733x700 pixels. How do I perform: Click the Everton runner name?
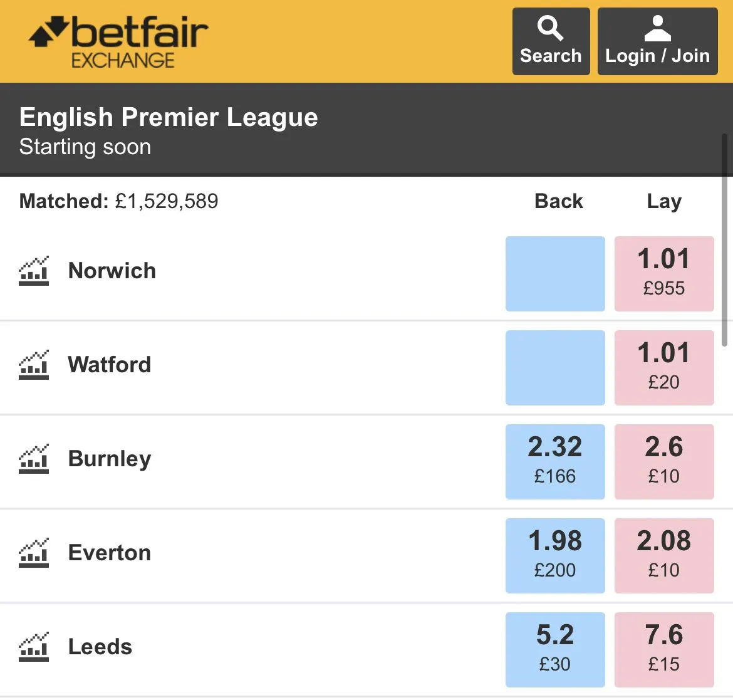click(x=110, y=553)
